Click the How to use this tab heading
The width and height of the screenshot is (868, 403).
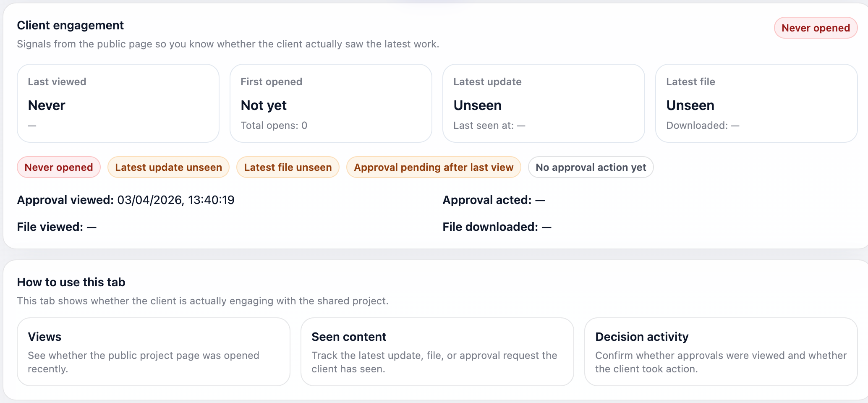[71, 283]
